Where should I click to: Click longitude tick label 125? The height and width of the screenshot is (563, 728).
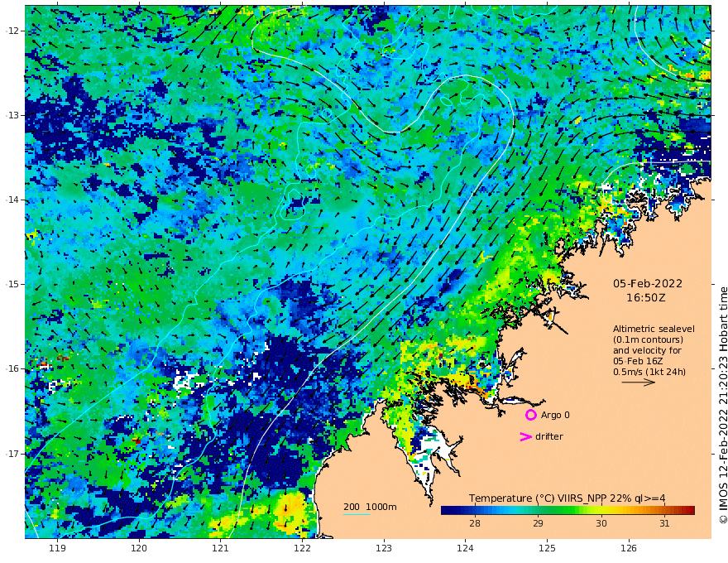click(x=548, y=549)
